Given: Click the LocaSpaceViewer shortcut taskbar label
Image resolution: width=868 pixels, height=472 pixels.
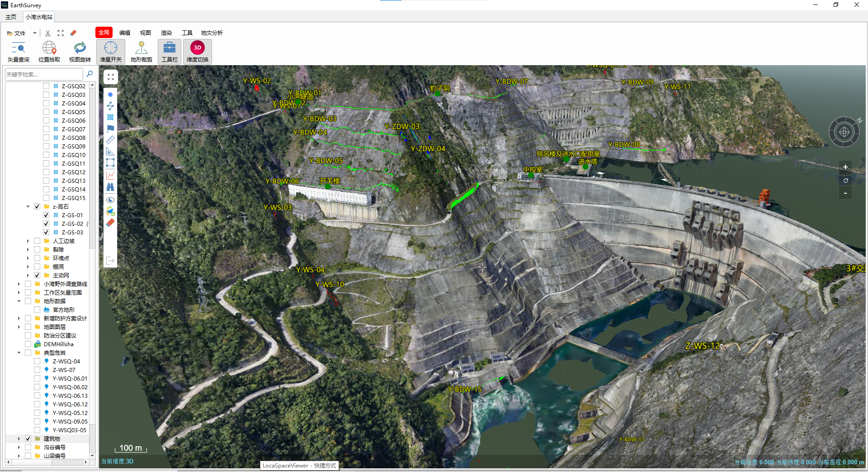Looking at the screenshot, I should (x=299, y=465).
